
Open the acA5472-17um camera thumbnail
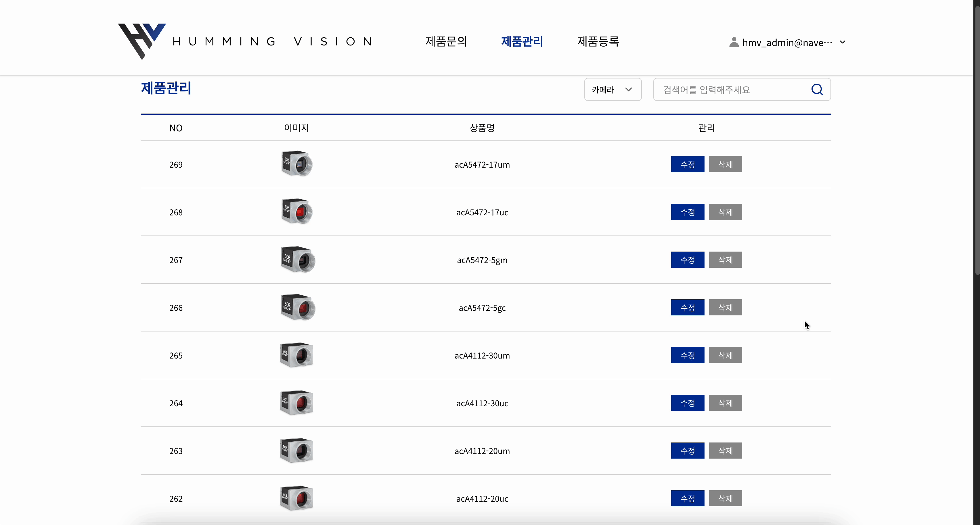pyautogui.click(x=297, y=164)
